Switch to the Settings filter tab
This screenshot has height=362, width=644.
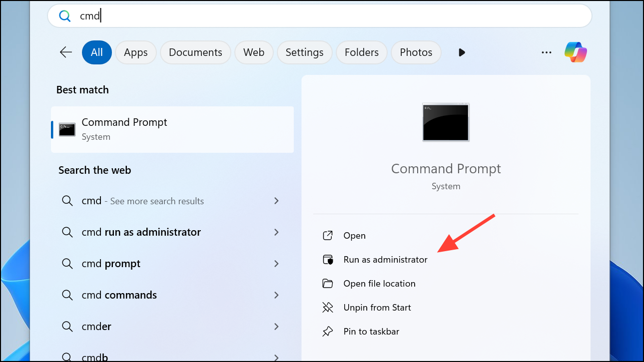[305, 52]
